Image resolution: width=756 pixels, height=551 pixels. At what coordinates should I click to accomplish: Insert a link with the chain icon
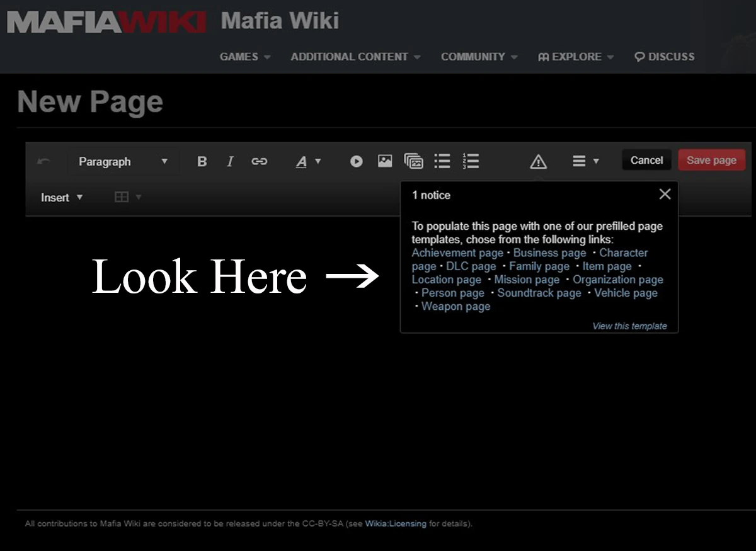[x=259, y=161]
